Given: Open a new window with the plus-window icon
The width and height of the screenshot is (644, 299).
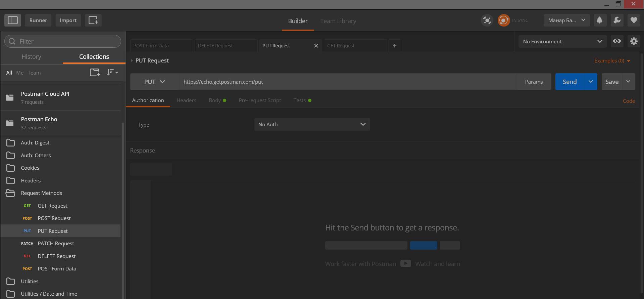Looking at the screenshot, I should [x=93, y=20].
